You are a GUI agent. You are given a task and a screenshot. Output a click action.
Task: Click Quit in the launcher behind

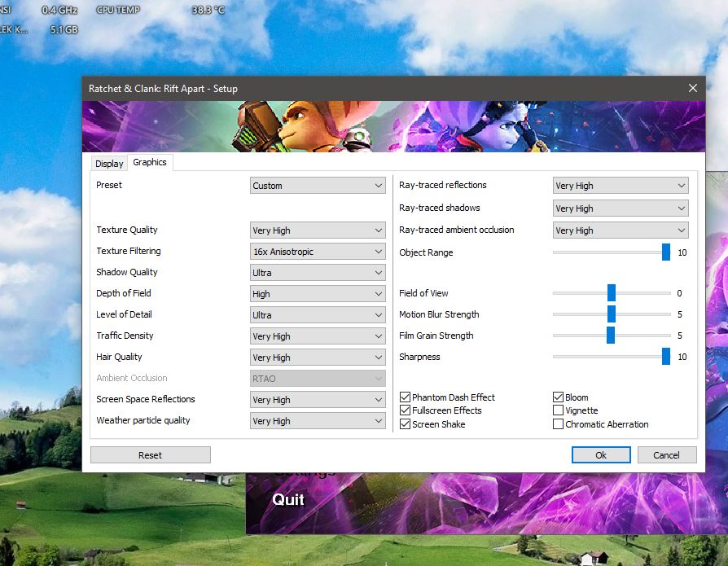click(x=287, y=499)
